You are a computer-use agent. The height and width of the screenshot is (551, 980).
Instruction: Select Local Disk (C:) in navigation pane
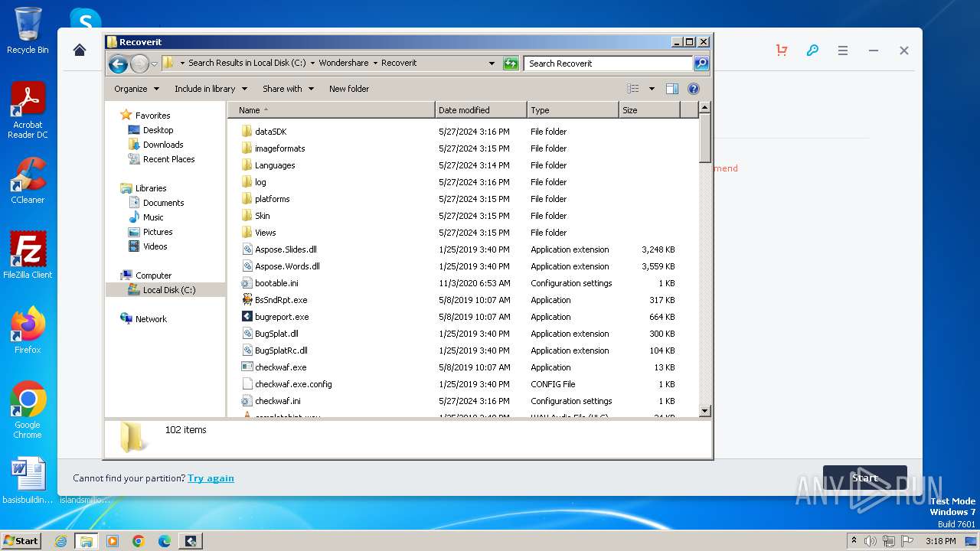tap(165, 290)
